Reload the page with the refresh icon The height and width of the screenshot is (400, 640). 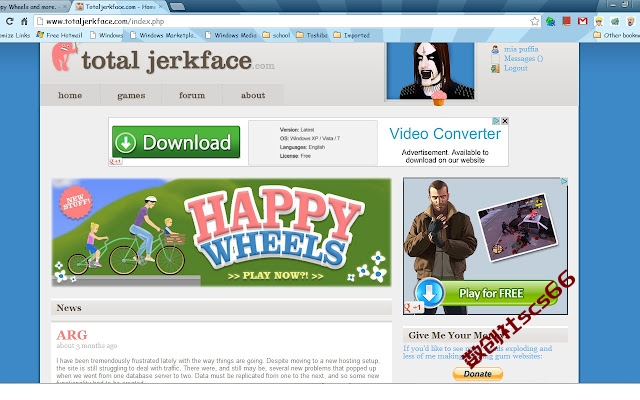point(9,21)
